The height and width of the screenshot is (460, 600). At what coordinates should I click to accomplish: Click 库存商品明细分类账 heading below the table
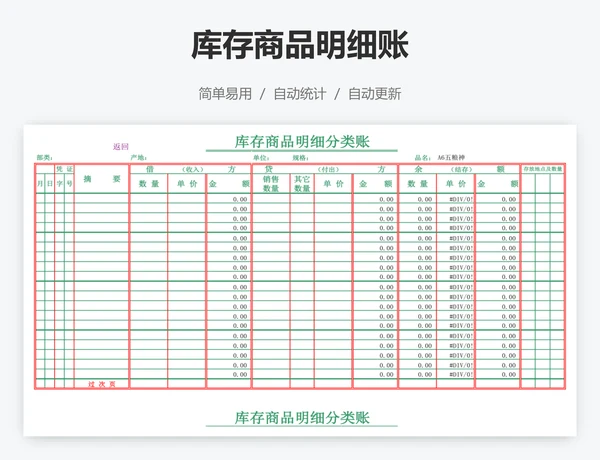(302, 418)
